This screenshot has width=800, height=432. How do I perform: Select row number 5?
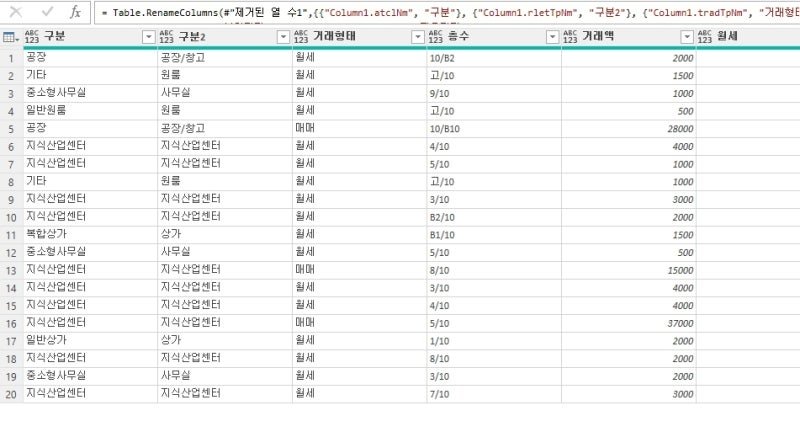[x=11, y=129]
